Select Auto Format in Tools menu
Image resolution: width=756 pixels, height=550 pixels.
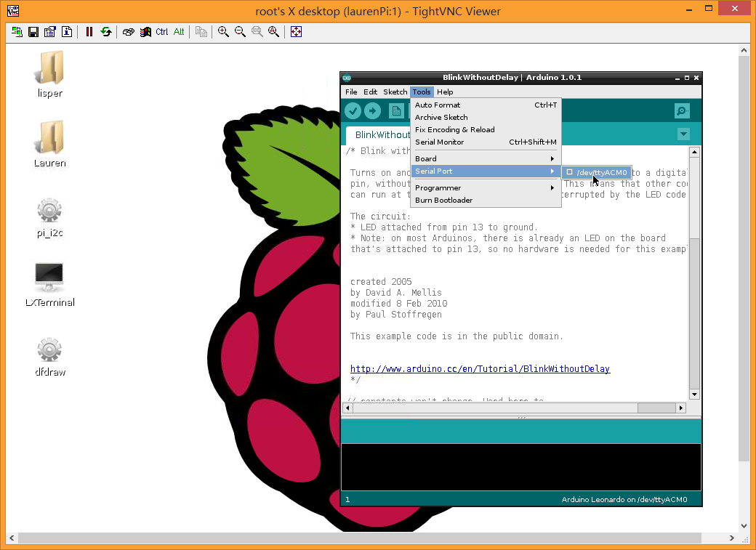point(486,105)
